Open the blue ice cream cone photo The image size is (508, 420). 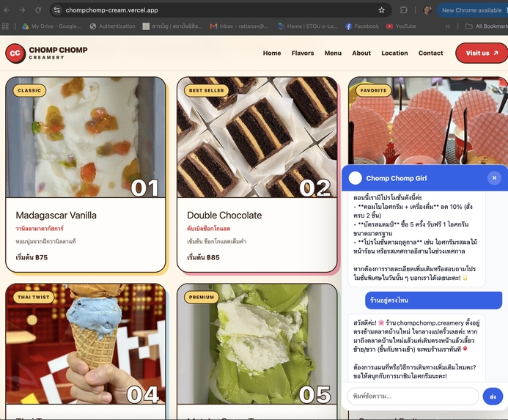point(86,345)
